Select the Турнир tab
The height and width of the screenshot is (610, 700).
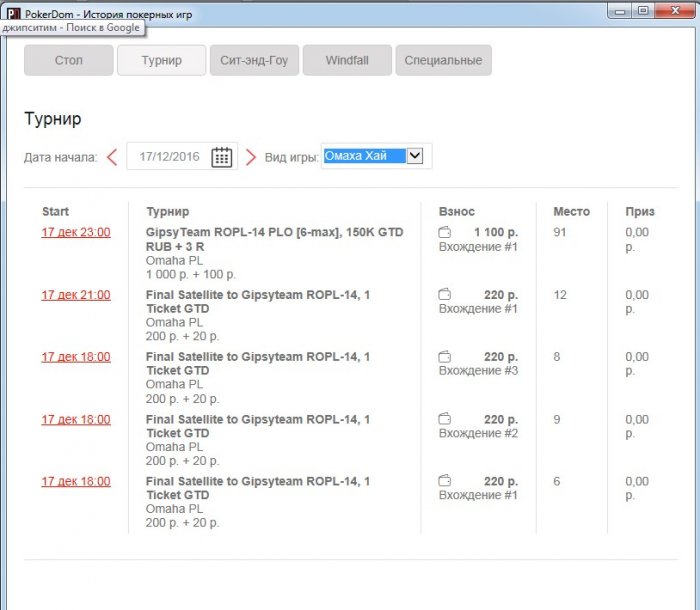(x=161, y=61)
